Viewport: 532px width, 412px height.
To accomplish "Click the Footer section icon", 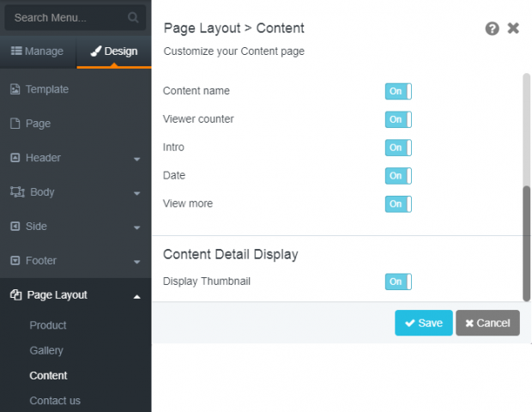I will point(15,261).
